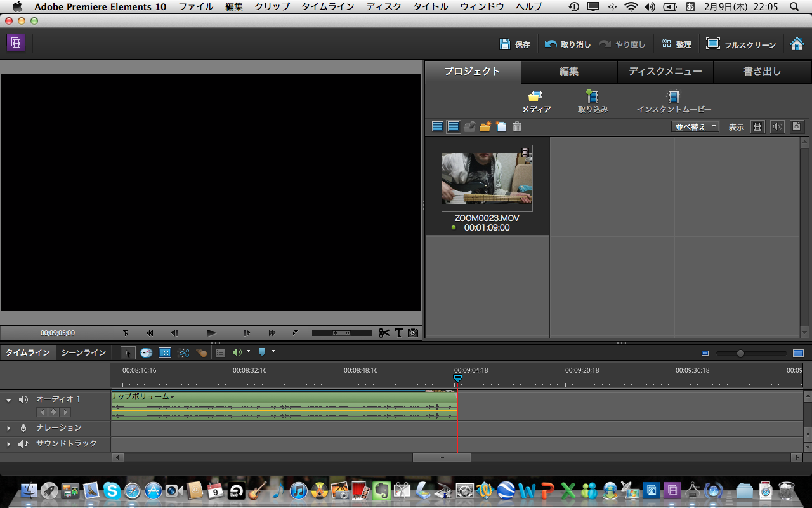
Task: Switch to the シーンライン view
Action: pos(84,352)
